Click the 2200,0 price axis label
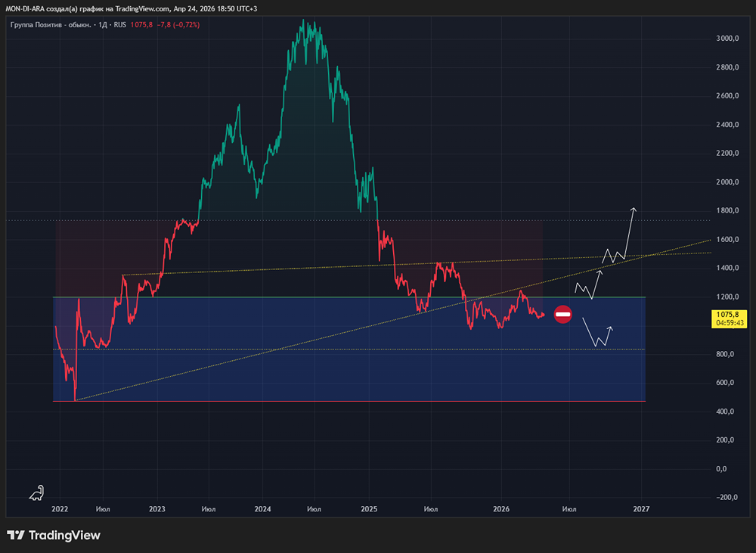The height and width of the screenshot is (553, 756). click(727, 153)
